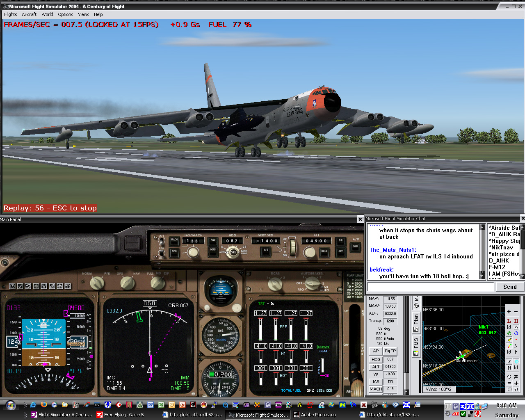Click the scroll down arrow in radio panel
This screenshot has height=420, width=525.
coord(406,392)
